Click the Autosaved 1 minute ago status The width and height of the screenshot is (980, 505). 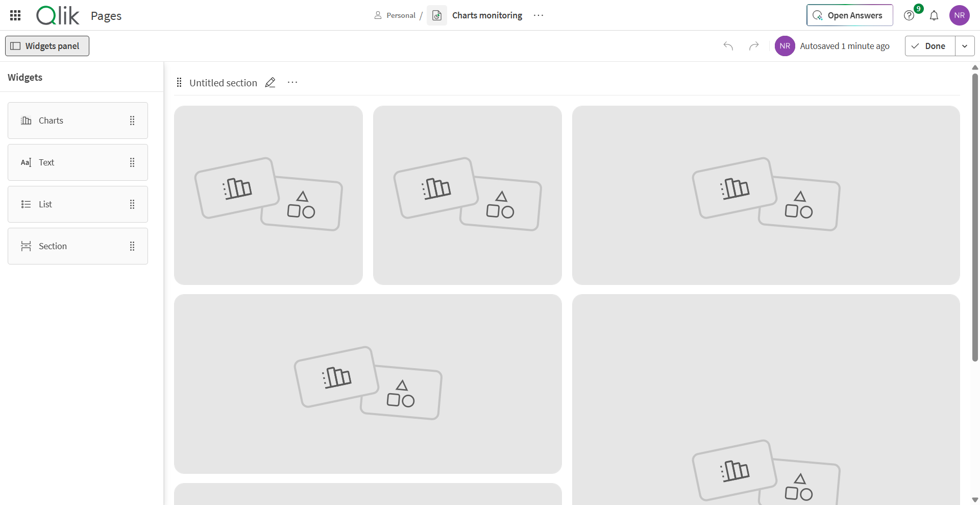pyautogui.click(x=845, y=46)
